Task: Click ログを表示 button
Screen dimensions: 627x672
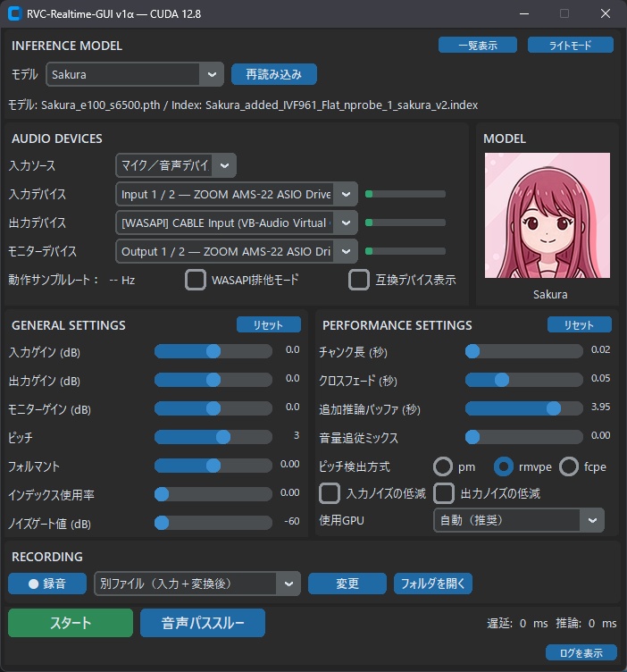Action: [581, 652]
